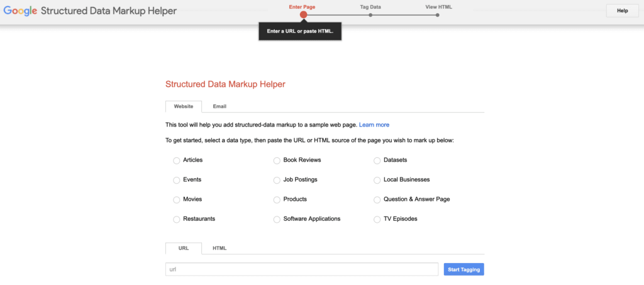
Task: Click the red Structured Data Markup Helper heading
Action: [x=225, y=84]
